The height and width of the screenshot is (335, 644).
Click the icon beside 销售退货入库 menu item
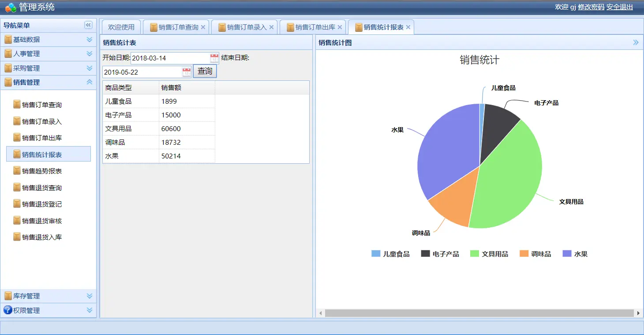pyautogui.click(x=17, y=237)
